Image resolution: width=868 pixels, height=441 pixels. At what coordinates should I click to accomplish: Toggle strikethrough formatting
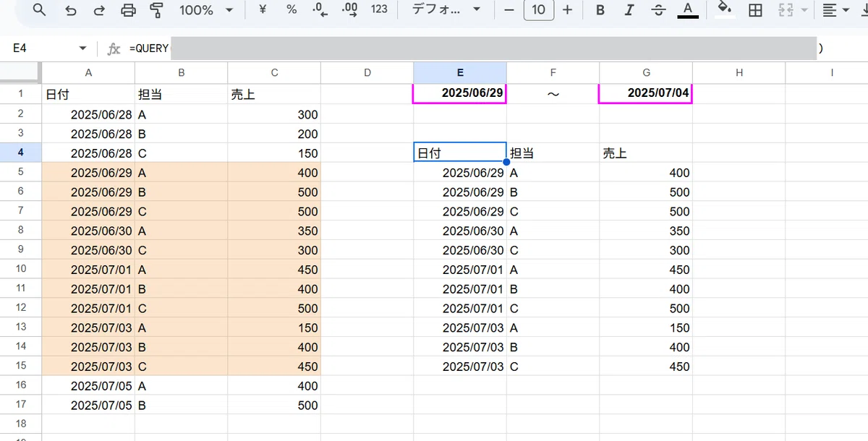click(658, 10)
